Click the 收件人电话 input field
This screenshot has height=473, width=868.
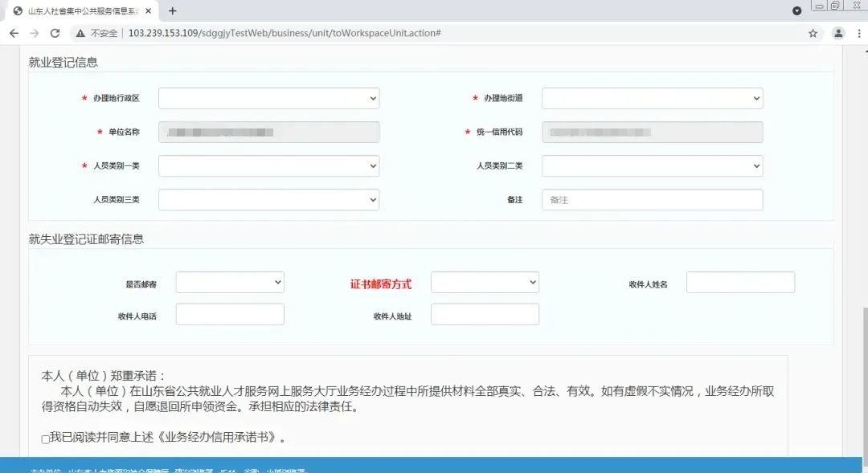pos(230,314)
